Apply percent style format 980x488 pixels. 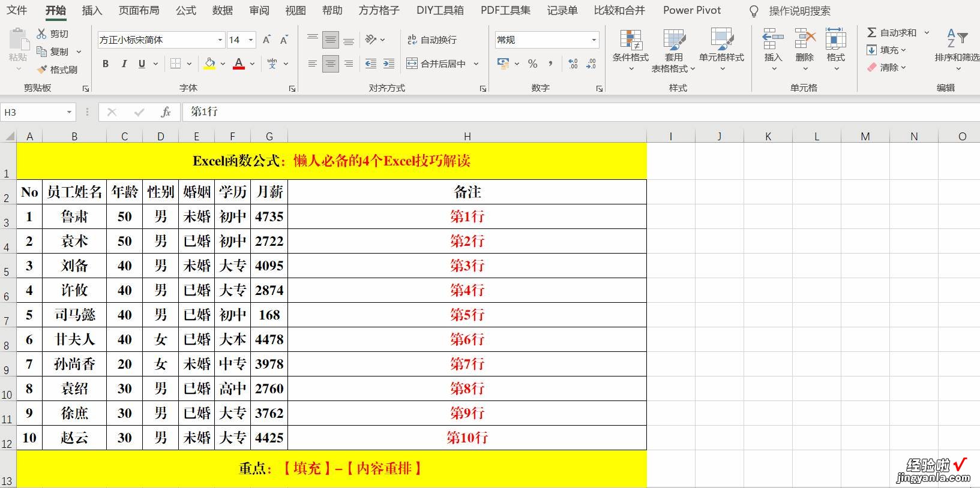click(x=532, y=64)
